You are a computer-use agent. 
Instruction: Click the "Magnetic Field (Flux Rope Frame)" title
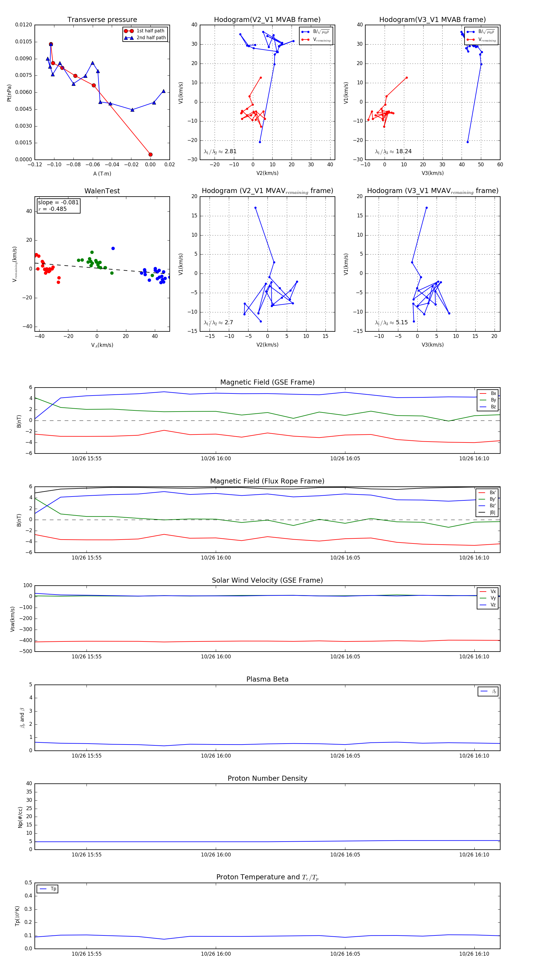[x=267, y=481]
